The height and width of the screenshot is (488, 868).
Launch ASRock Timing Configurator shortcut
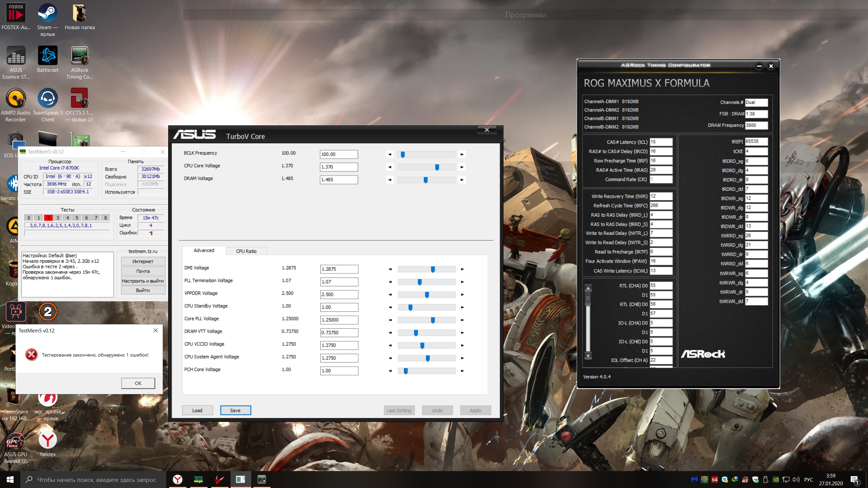[79, 56]
